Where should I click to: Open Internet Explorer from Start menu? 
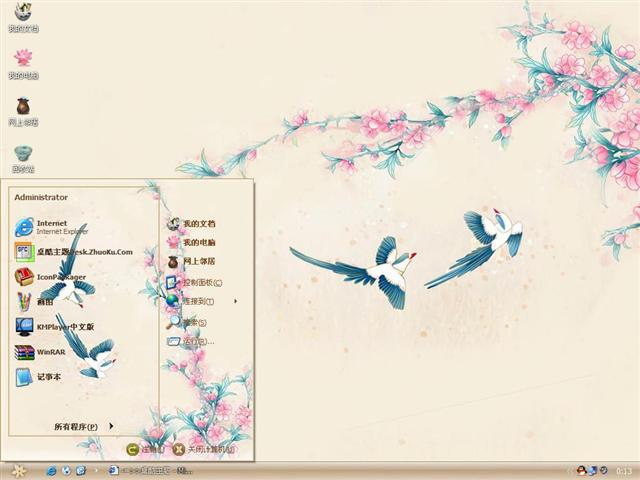50,226
